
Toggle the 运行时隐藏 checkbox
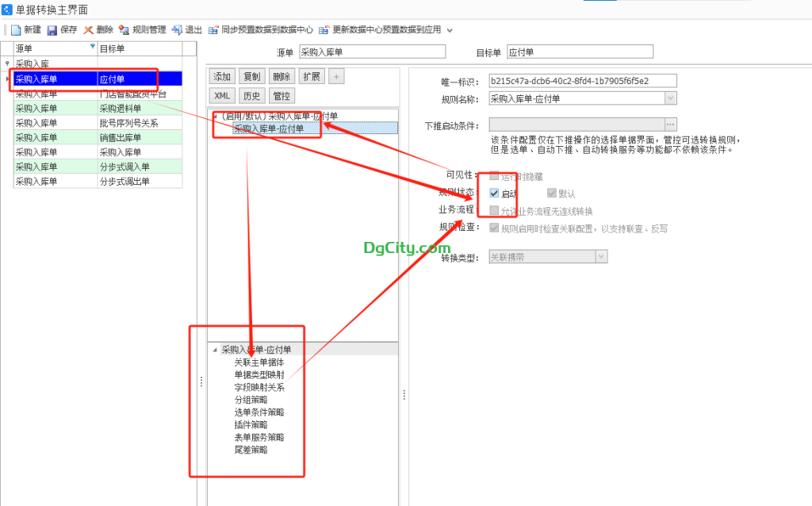494,174
